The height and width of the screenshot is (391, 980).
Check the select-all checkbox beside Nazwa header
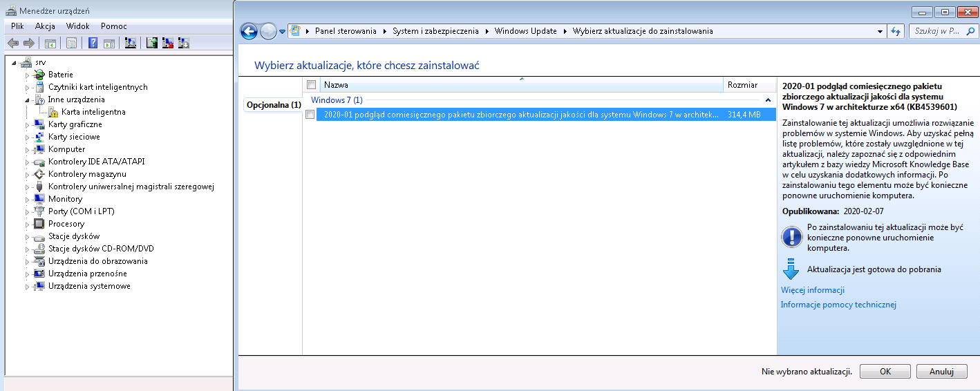pyautogui.click(x=311, y=85)
